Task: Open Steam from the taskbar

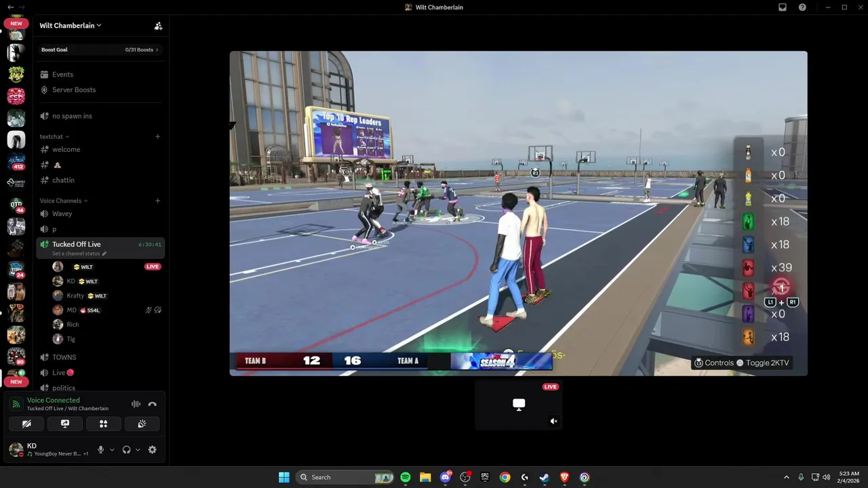Action: coord(545,477)
